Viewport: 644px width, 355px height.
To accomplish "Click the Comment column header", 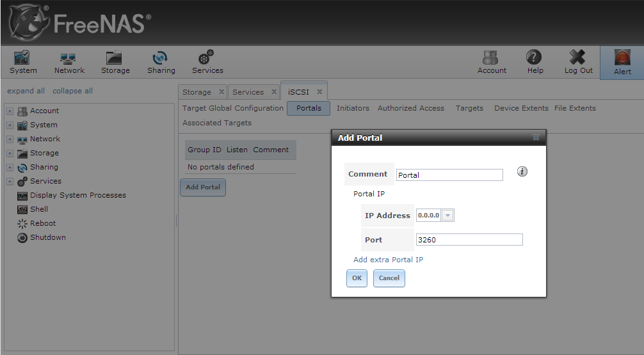I will coord(271,150).
